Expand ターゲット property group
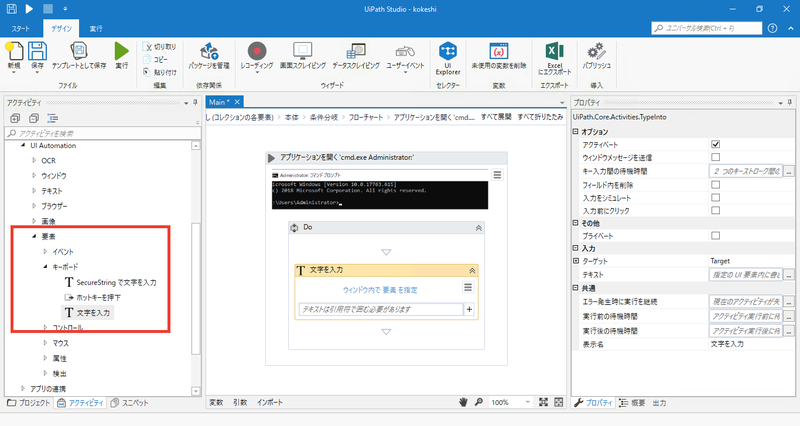 (x=576, y=261)
